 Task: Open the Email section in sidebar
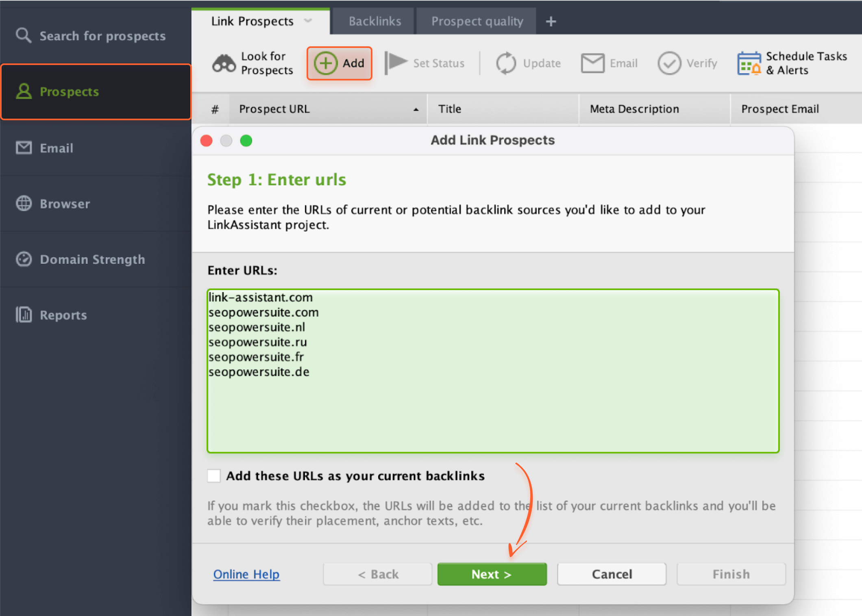(x=96, y=148)
